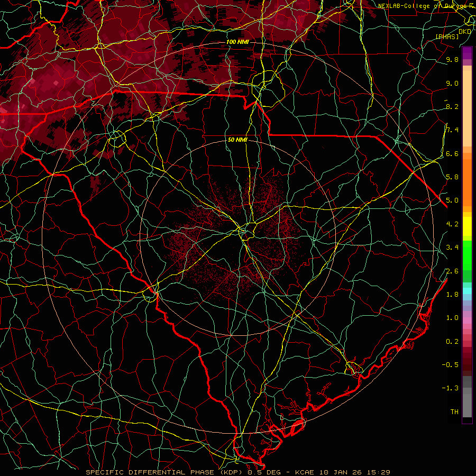Click the cyan band of the color bar
The image size is (476, 476).
[467, 291]
